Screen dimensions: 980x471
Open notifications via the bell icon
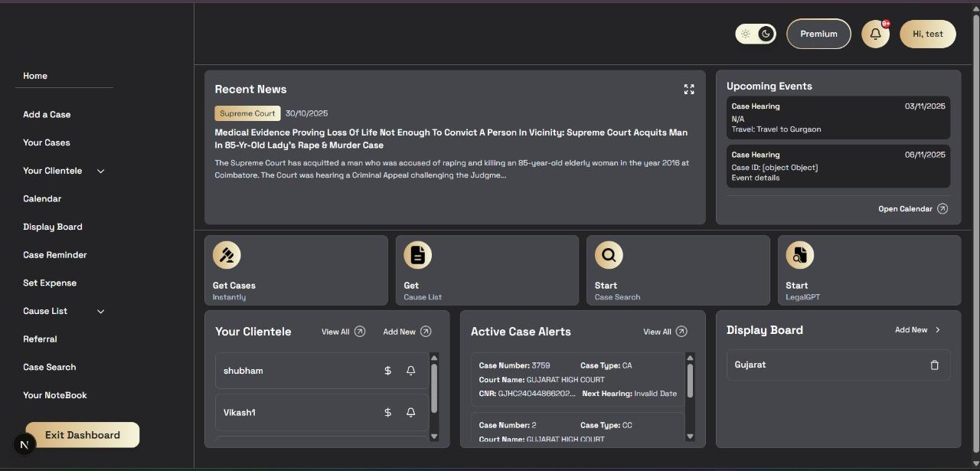click(875, 34)
